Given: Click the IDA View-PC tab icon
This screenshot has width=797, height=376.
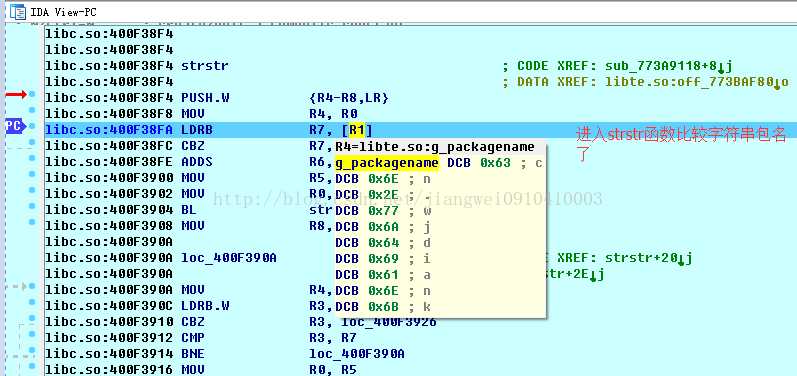Looking at the screenshot, I should point(18,12).
